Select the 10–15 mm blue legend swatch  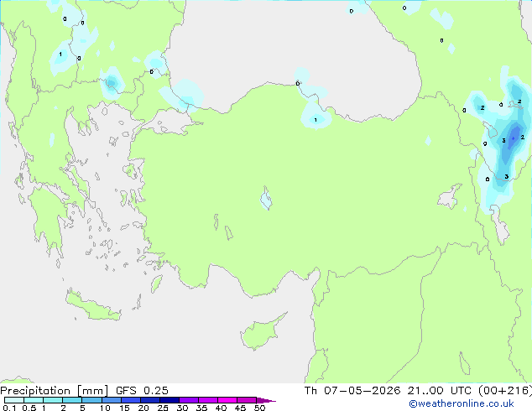pos(111,400)
